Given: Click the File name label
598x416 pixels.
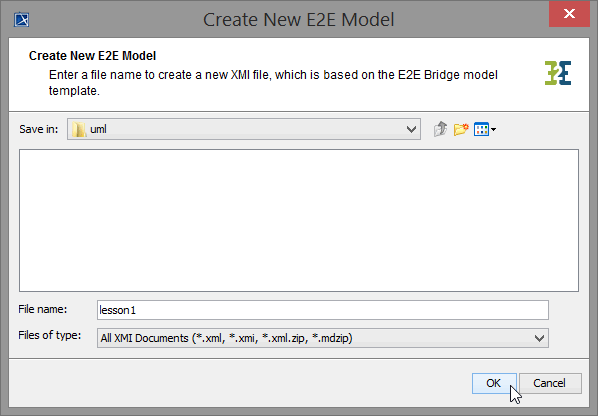Looking at the screenshot, I should tap(43, 309).
